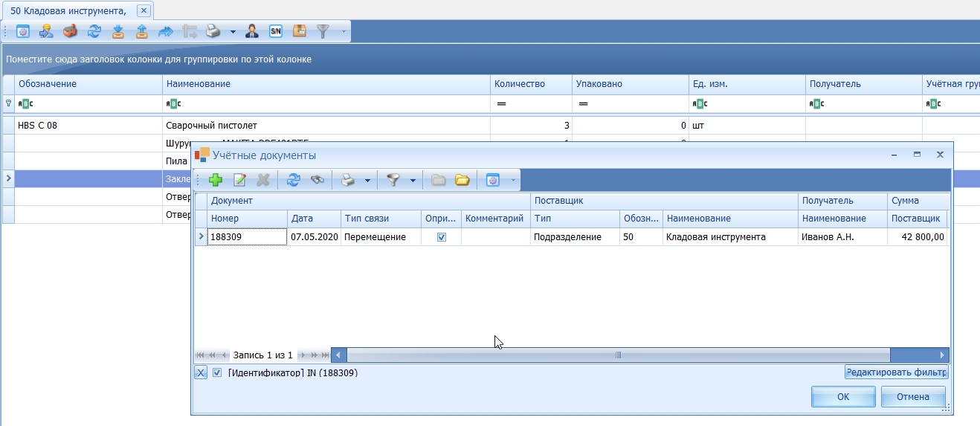The image size is (980, 426).
Task: Toggle the [Идентификатор] IN (188309) filter checkbox
Action: (x=217, y=373)
